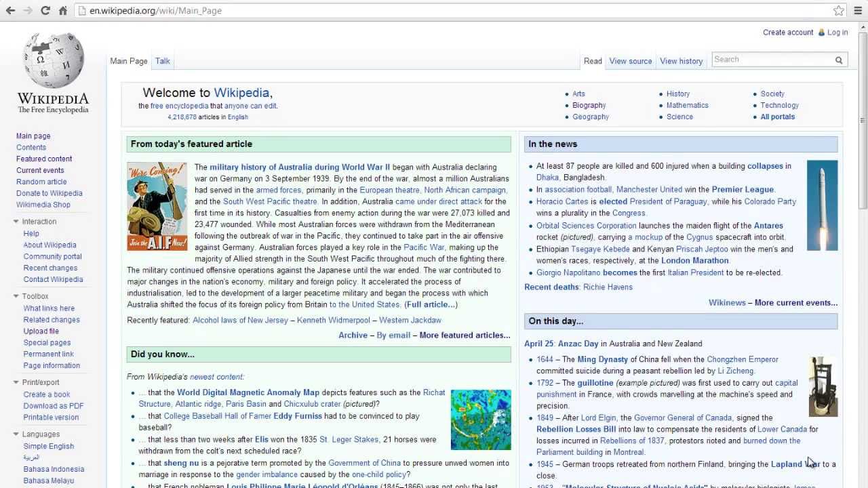Open the Printable version link
This screenshot has height=488, width=868.
click(51, 418)
